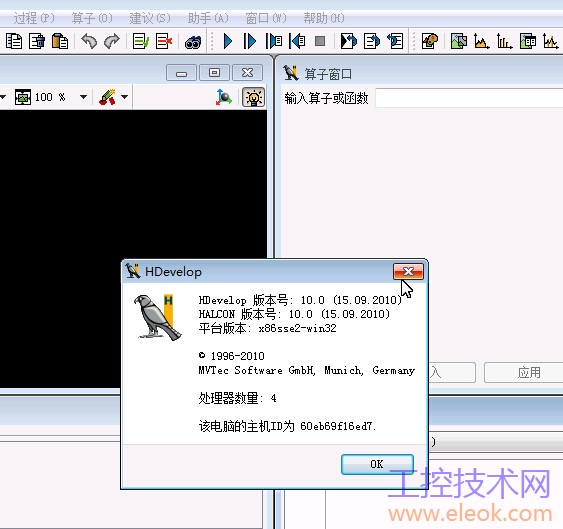Restore the graphics window size

214,73
